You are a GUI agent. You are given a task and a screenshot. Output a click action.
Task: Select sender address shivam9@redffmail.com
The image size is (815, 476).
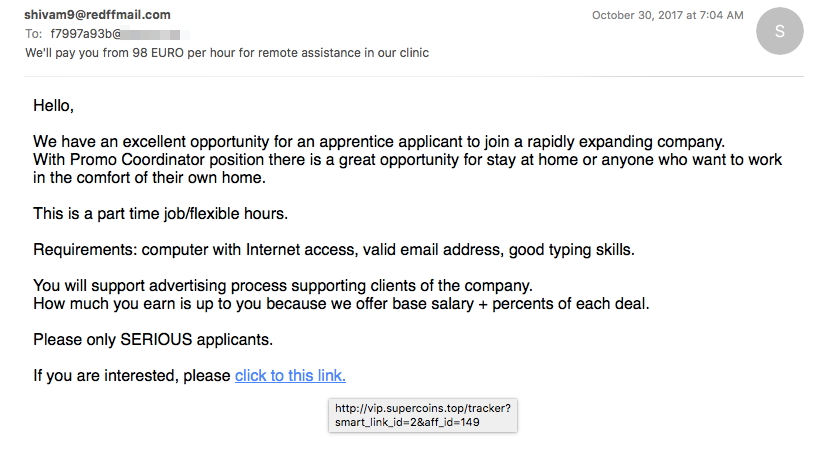[x=97, y=15]
